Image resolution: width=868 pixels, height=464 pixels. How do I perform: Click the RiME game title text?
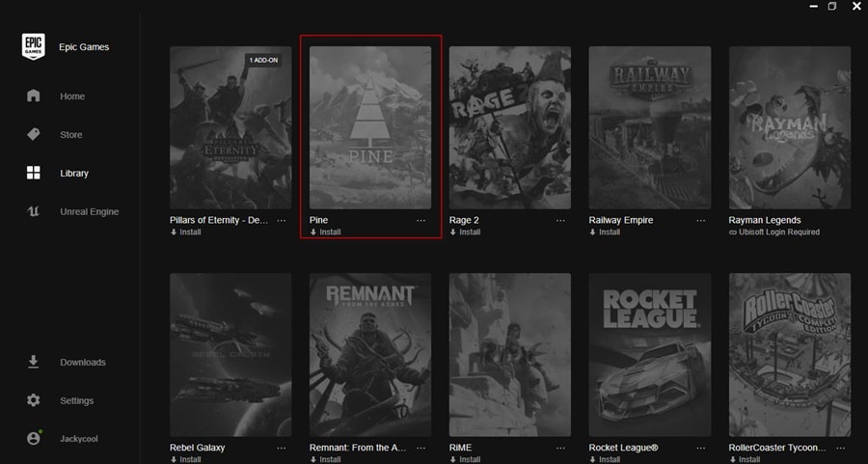pyautogui.click(x=461, y=448)
